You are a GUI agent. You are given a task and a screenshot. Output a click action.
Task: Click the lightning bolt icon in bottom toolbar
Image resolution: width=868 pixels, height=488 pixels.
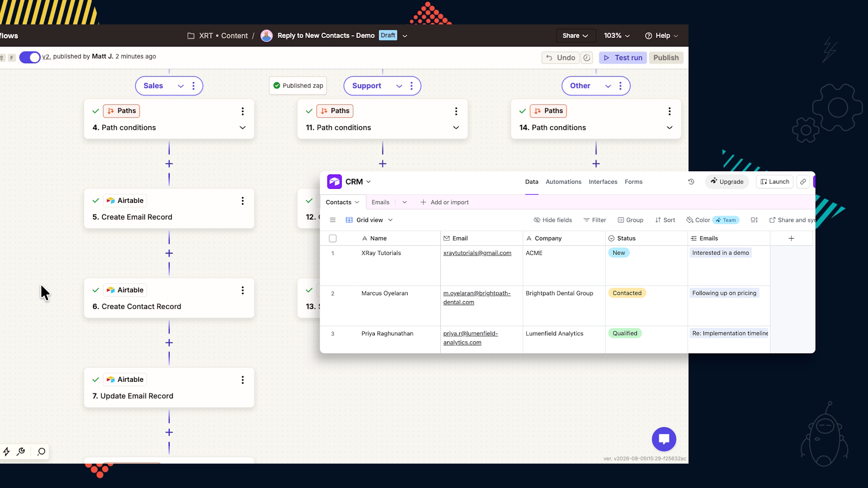point(6,451)
